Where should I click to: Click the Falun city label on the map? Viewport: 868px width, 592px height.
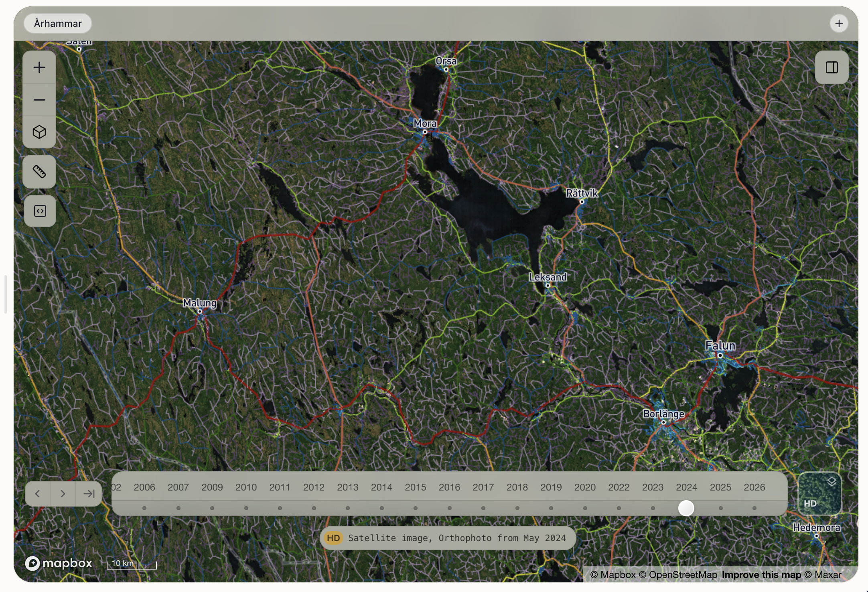pyautogui.click(x=720, y=345)
